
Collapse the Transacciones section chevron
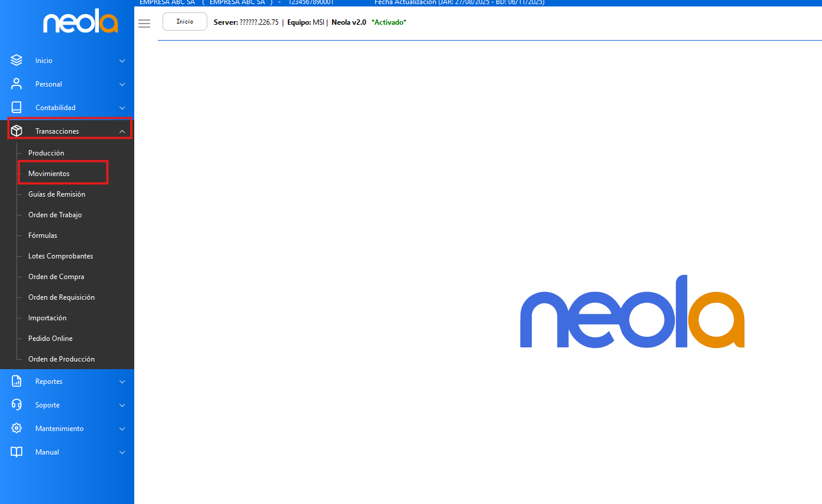point(122,131)
